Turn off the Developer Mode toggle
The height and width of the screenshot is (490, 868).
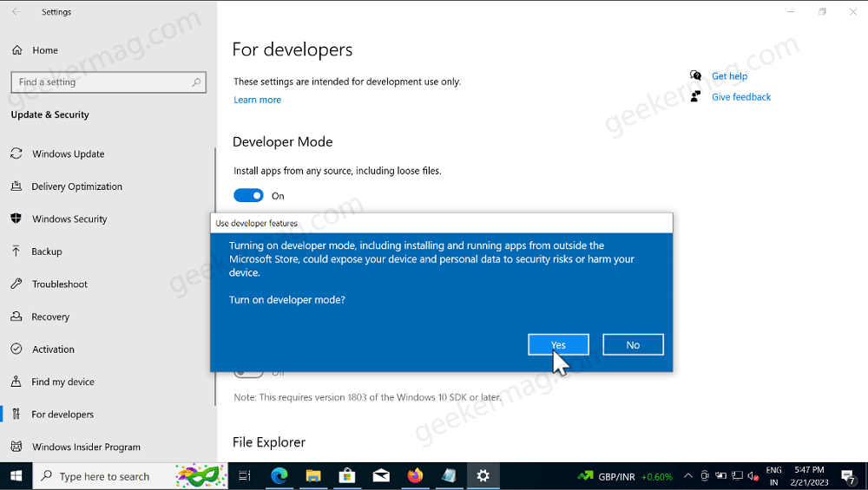[x=248, y=195]
